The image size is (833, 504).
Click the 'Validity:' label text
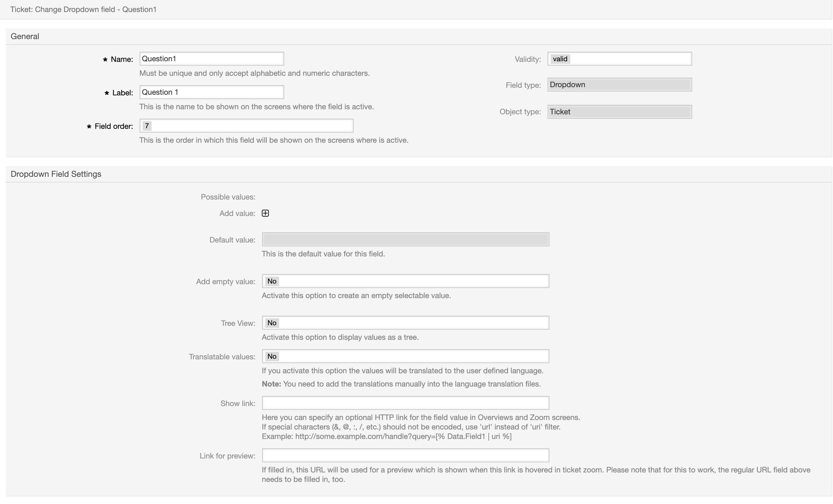[x=527, y=59]
